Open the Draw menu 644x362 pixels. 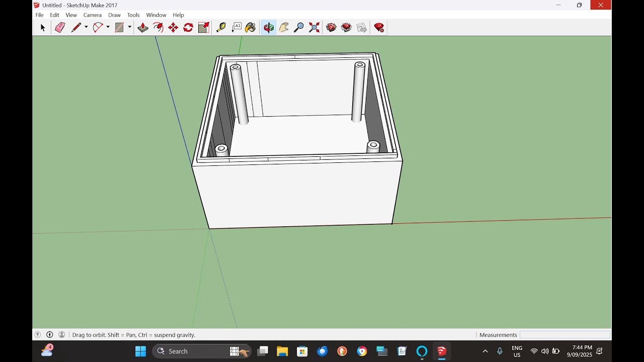click(114, 15)
